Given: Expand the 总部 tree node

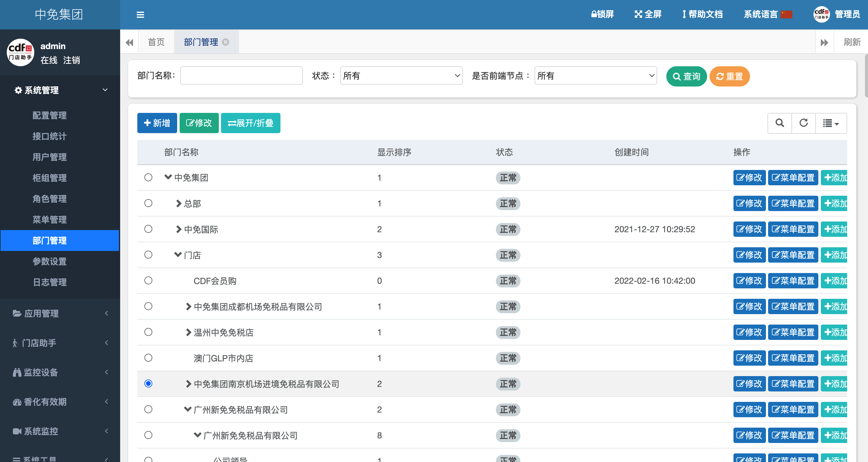Looking at the screenshot, I should point(179,203).
